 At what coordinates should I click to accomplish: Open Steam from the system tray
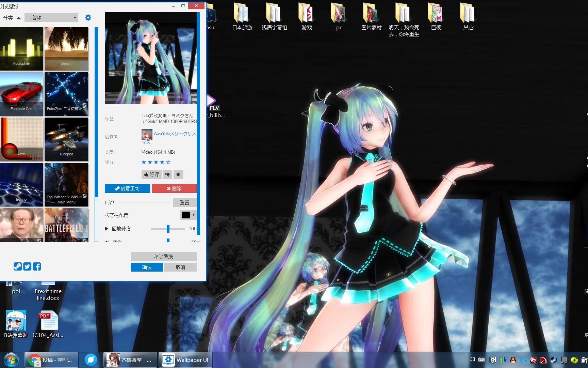553,360
